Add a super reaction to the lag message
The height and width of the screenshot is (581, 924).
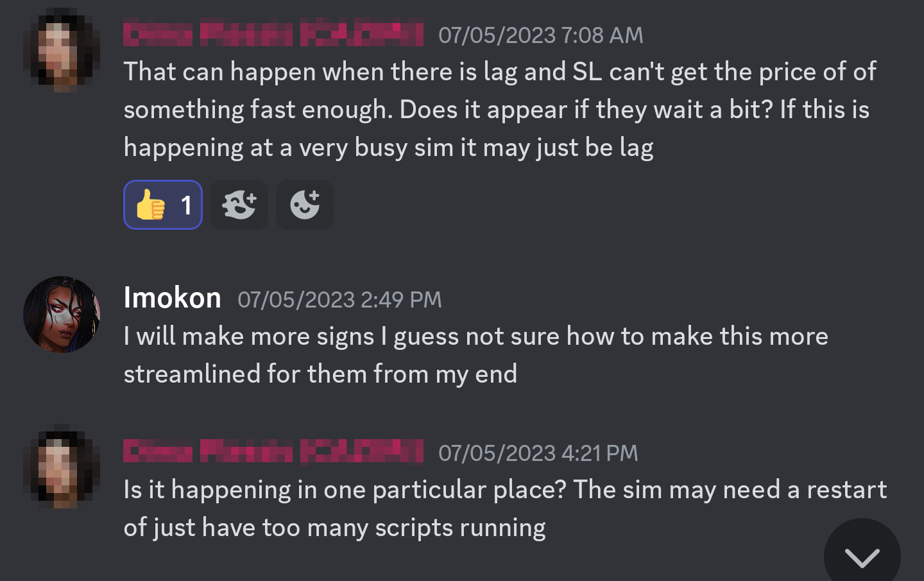[239, 205]
